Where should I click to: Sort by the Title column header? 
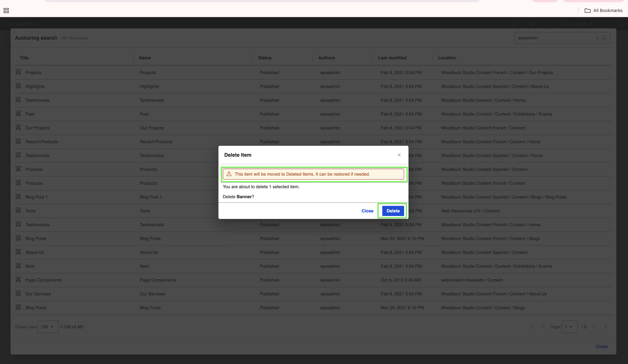click(x=24, y=58)
